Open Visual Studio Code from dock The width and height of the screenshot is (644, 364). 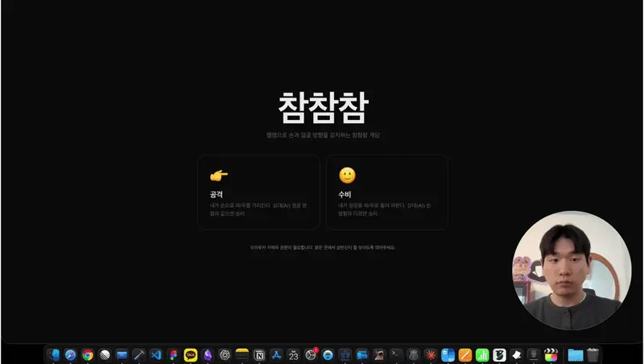point(156,355)
